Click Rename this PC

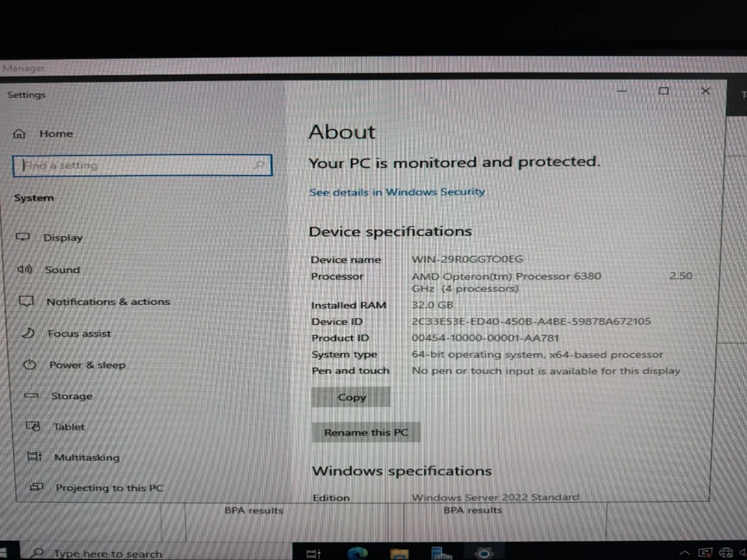pyautogui.click(x=366, y=432)
